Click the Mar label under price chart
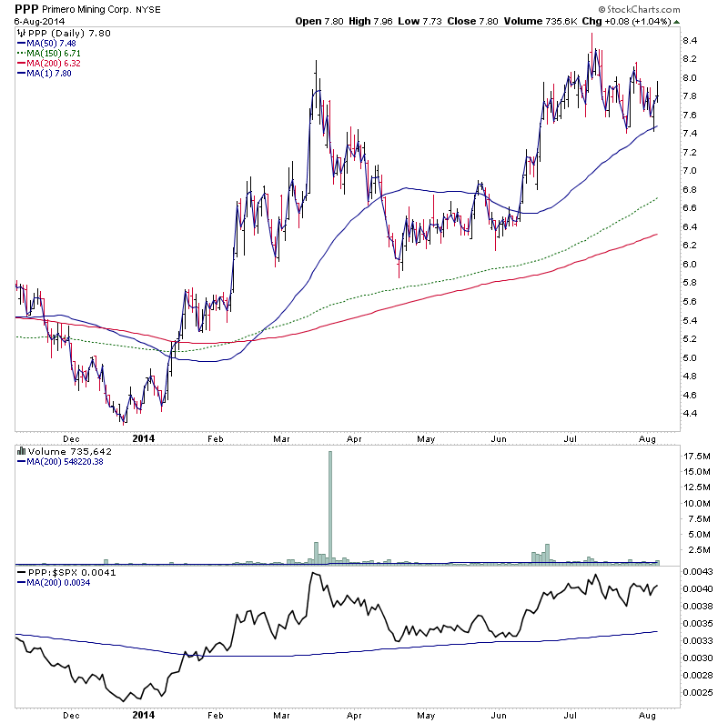The height and width of the screenshot is (723, 728). pyautogui.click(x=281, y=439)
